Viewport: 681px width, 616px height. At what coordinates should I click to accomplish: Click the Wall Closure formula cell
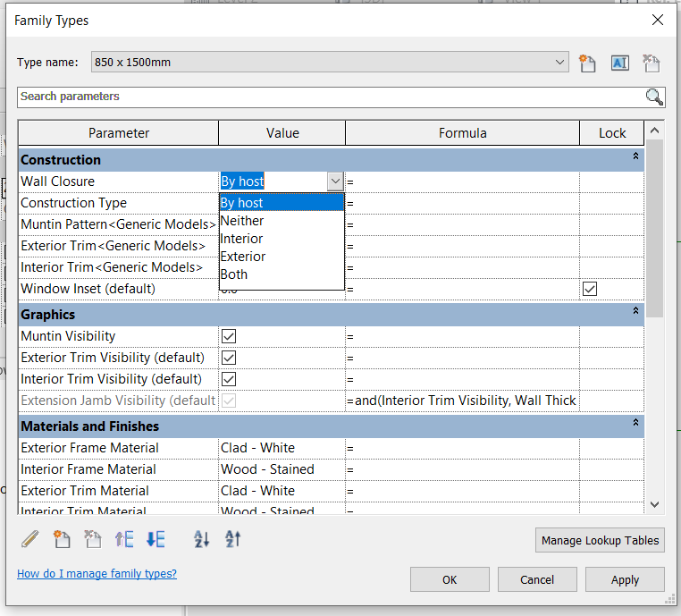click(x=463, y=181)
